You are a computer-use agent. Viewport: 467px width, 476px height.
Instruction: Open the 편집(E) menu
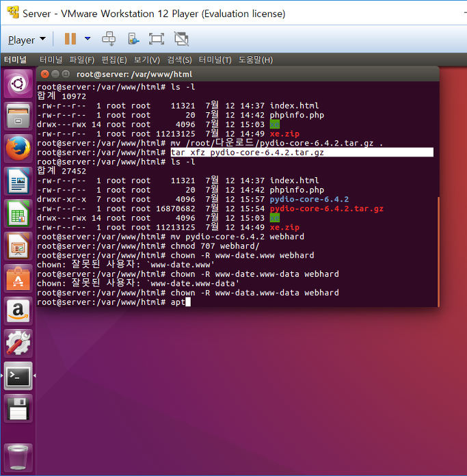coord(114,59)
